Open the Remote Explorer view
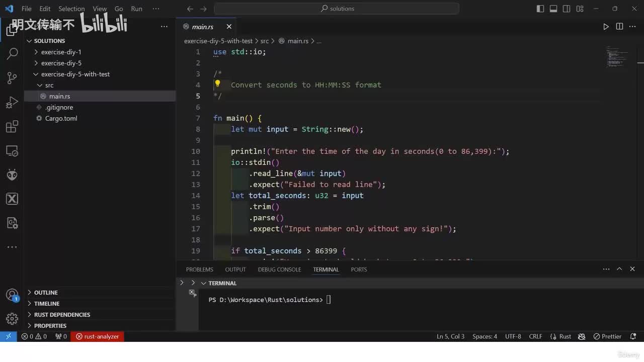This screenshot has width=644, height=362. point(12,151)
